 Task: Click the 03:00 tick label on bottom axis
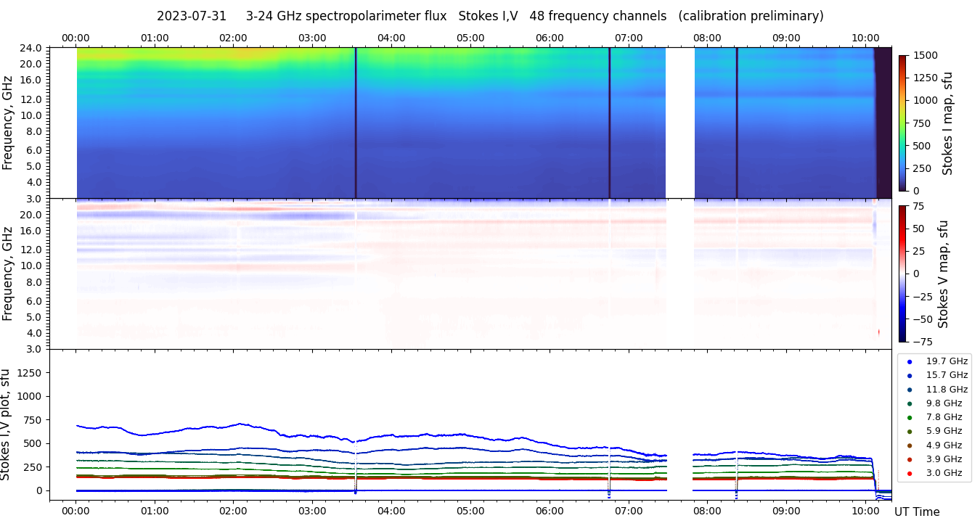pos(312,511)
